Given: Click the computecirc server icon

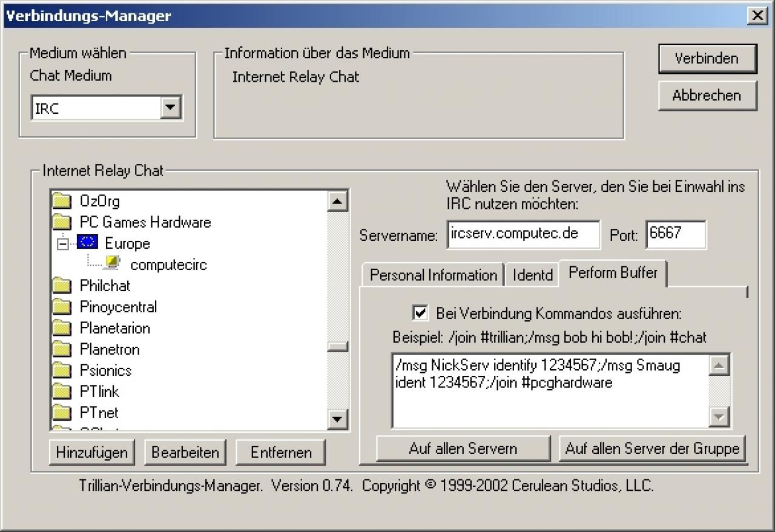Looking at the screenshot, I should [111, 263].
